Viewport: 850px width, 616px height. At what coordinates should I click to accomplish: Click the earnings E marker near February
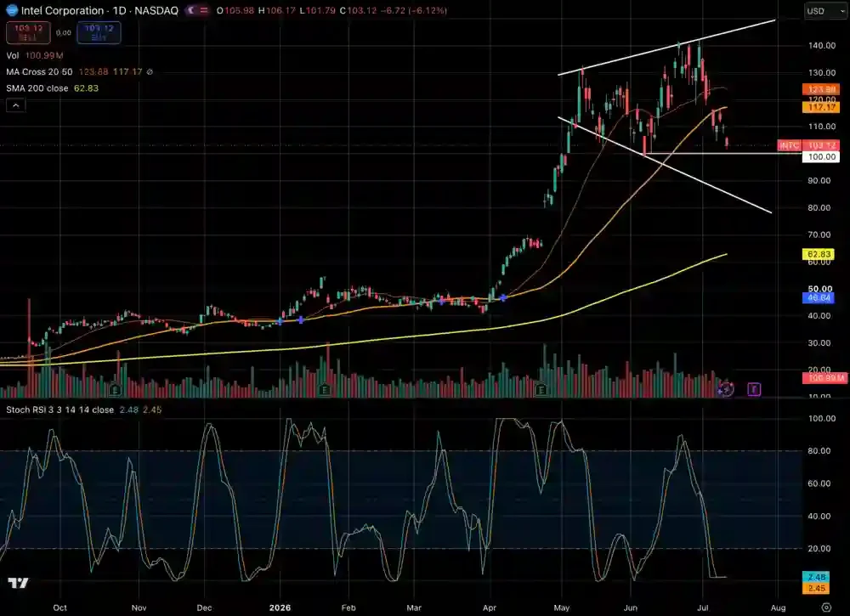coord(324,389)
